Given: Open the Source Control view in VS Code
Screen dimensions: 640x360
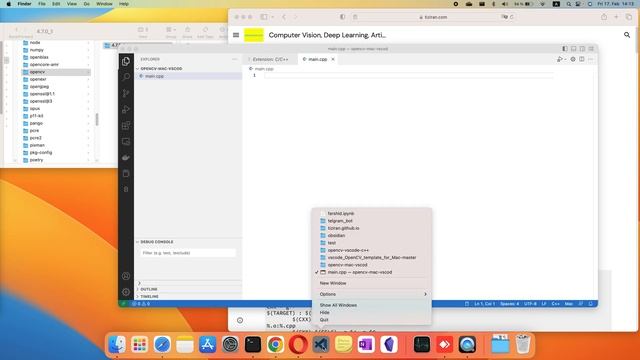Looking at the screenshot, I should tap(126, 93).
